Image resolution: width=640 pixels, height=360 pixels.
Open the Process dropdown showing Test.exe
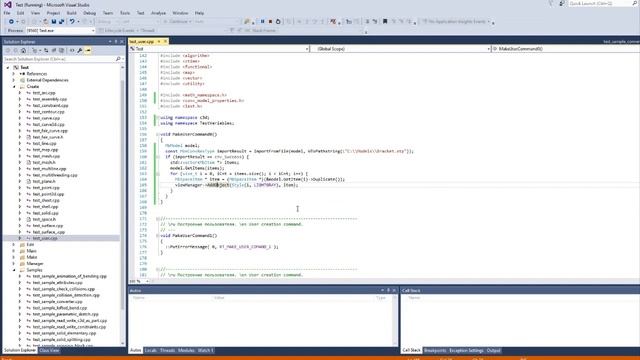[x=60, y=31]
